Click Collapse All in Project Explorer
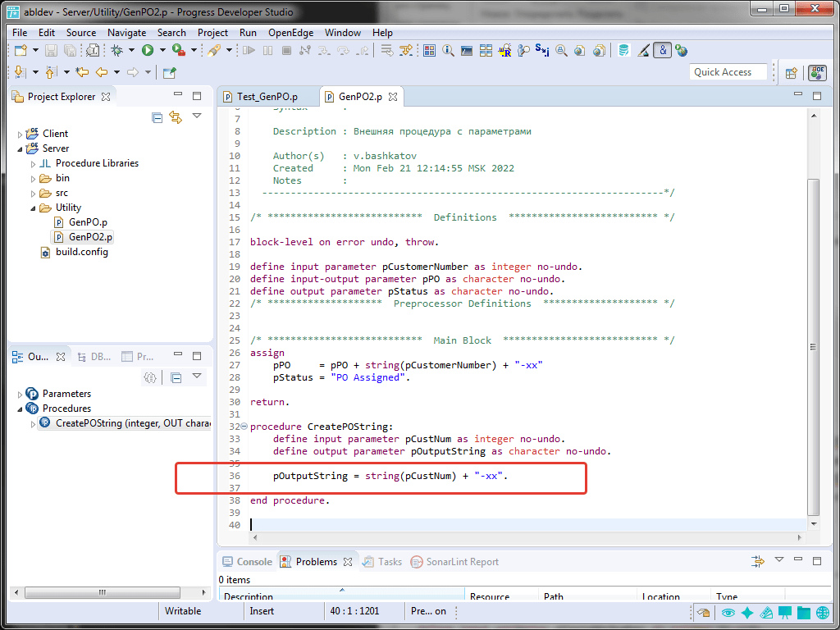The width and height of the screenshot is (840, 630). point(157,117)
